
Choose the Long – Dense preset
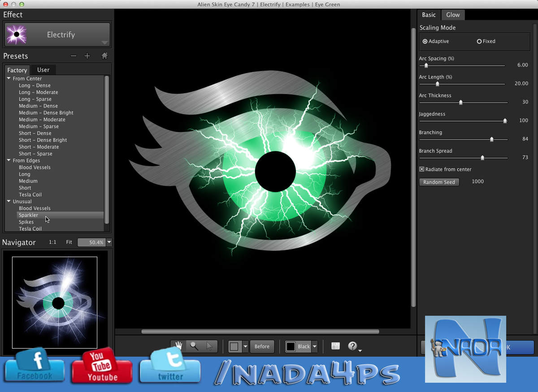(35, 86)
